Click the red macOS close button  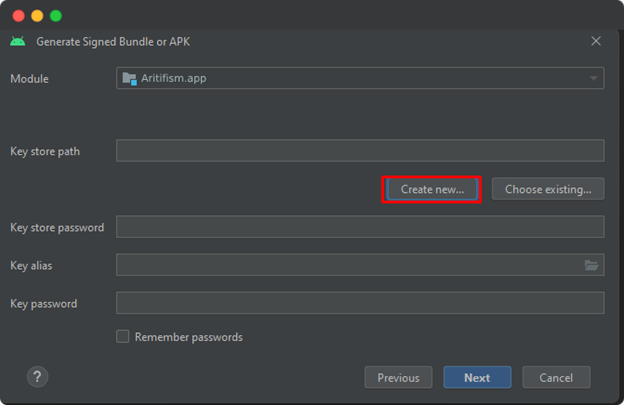pyautogui.click(x=19, y=16)
